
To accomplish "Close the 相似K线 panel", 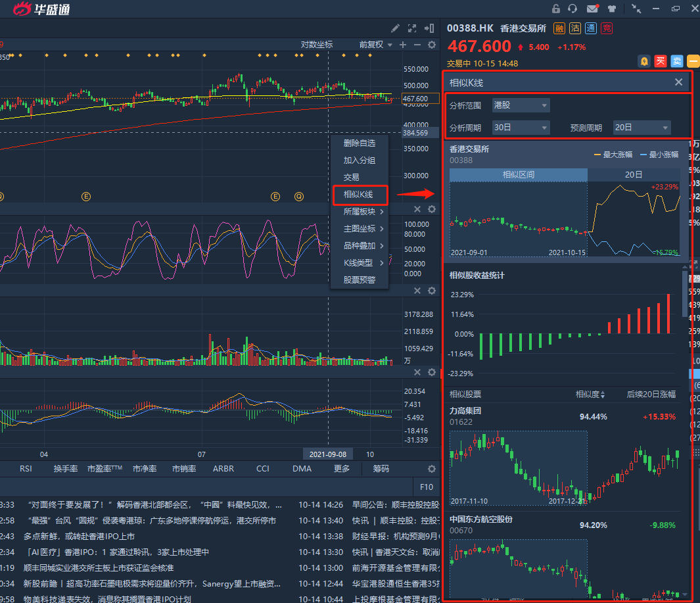I will point(678,82).
